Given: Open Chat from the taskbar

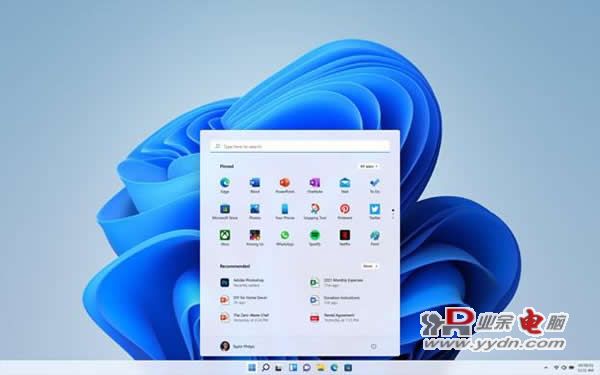Looking at the screenshot, I should [307, 368].
